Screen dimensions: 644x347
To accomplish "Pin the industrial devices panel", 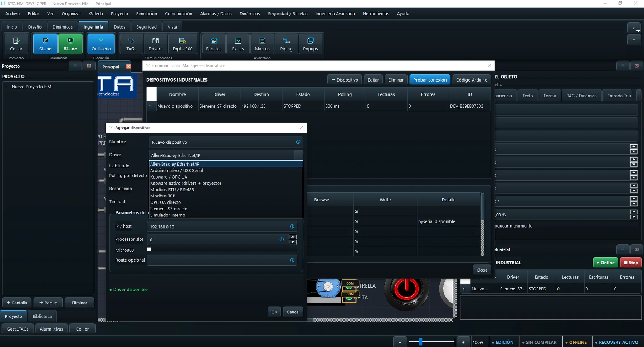I will pos(623,249).
